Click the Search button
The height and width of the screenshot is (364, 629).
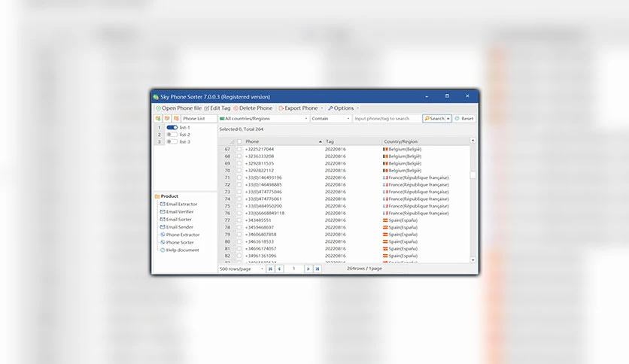(434, 119)
